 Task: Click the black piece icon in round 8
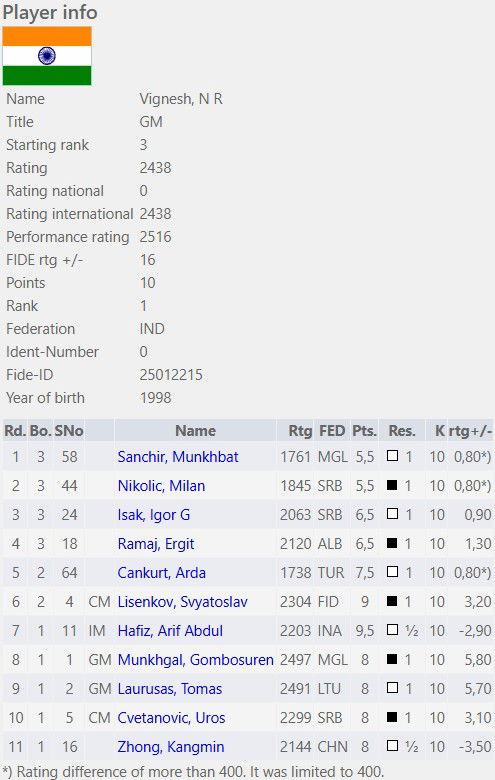pyautogui.click(x=393, y=659)
